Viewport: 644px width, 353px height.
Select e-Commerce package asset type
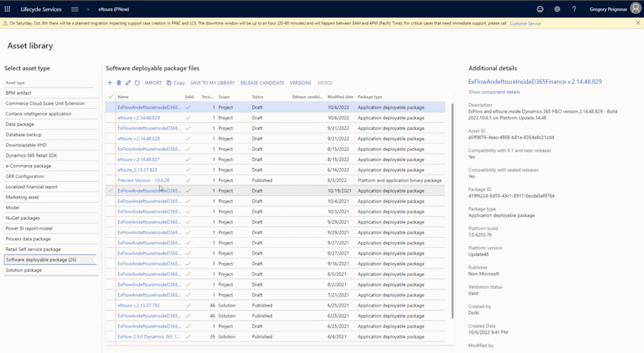(x=51, y=166)
